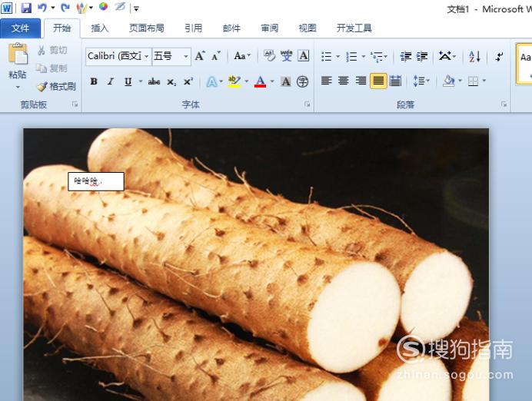The image size is (532, 401).
Task: Copy selection with 复制
Action: pyautogui.click(x=52, y=68)
